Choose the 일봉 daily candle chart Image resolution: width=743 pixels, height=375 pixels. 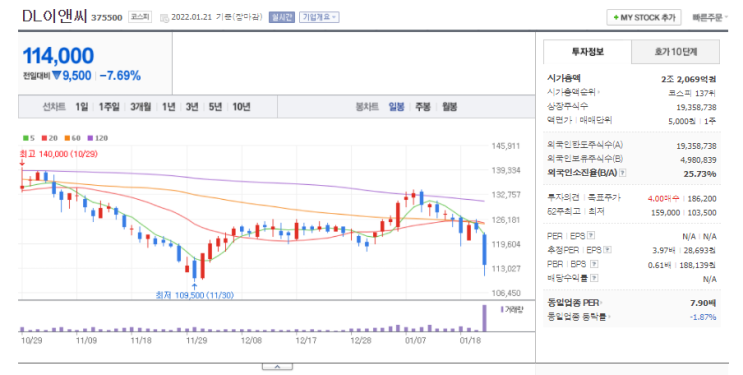tap(397, 107)
